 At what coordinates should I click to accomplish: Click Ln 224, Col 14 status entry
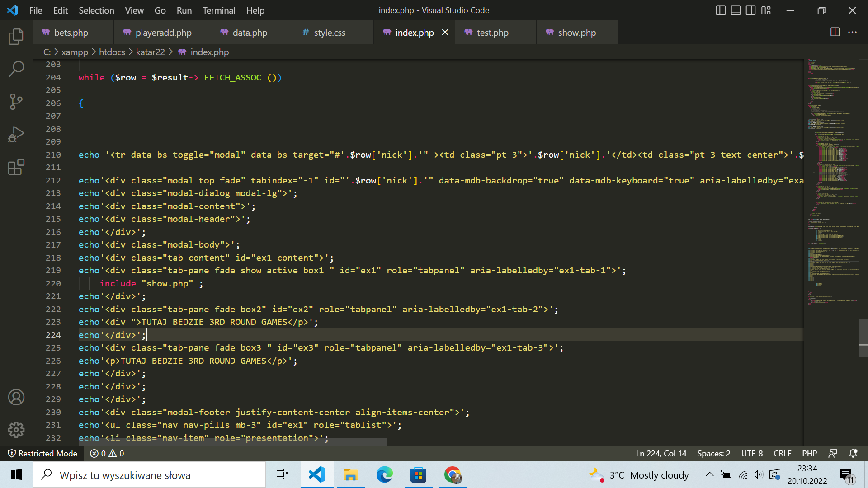click(661, 453)
